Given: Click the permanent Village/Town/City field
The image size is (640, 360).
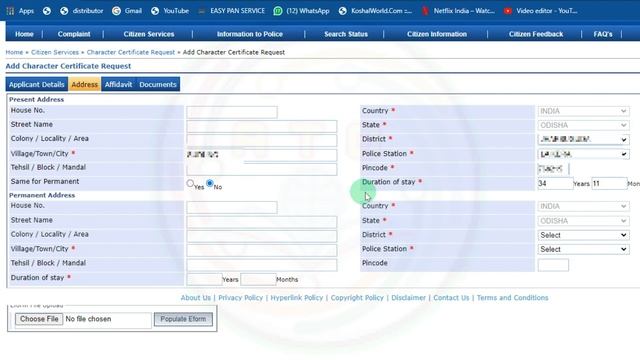Looking at the screenshot, I should pyautogui.click(x=262, y=250).
